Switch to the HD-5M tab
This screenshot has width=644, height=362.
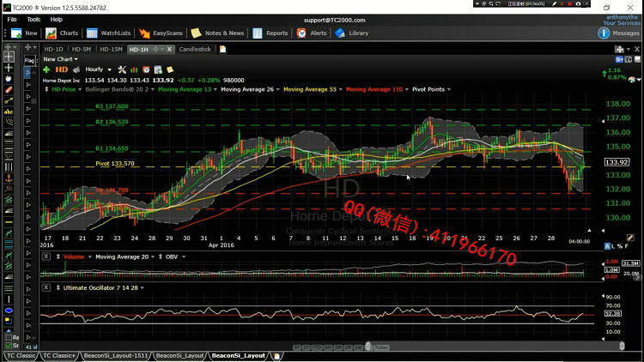click(82, 49)
